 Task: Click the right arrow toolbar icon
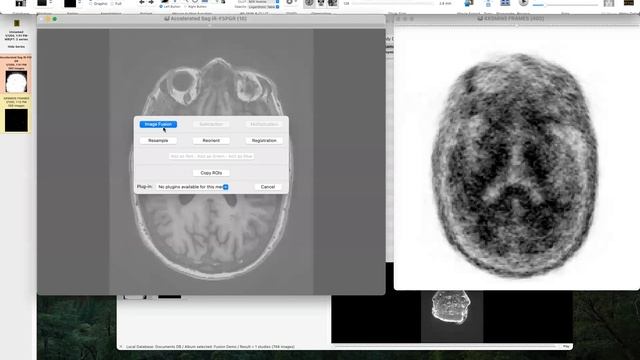[151, 2]
